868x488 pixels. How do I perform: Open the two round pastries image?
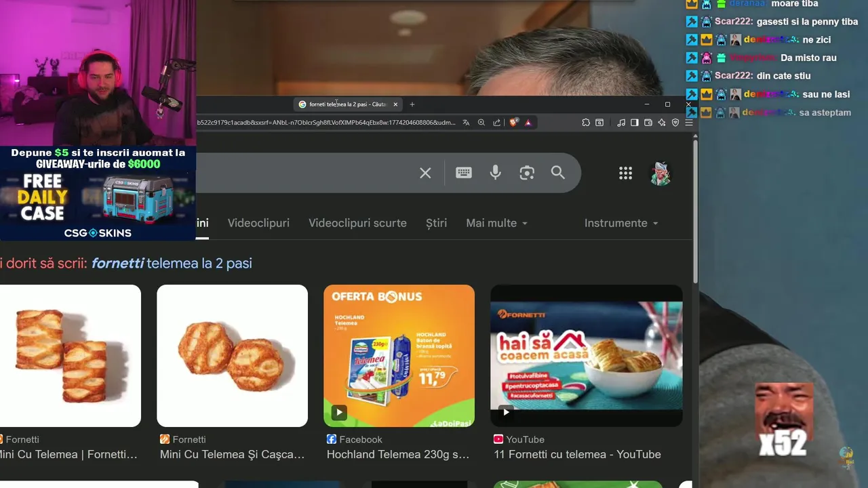point(232,356)
